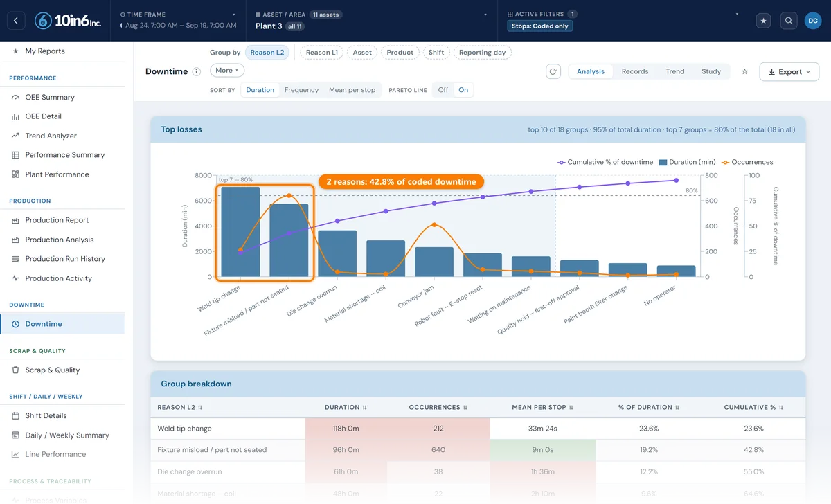Switch to the Study tab

(711, 71)
